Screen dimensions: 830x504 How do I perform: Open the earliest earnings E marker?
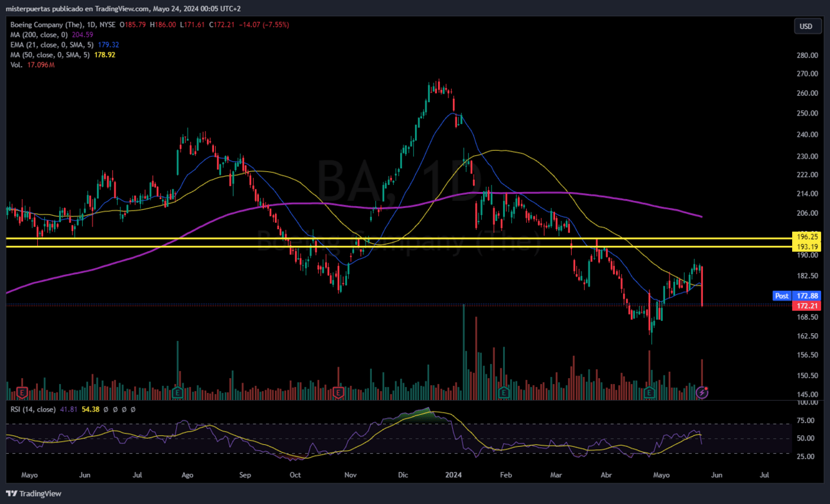point(22,392)
